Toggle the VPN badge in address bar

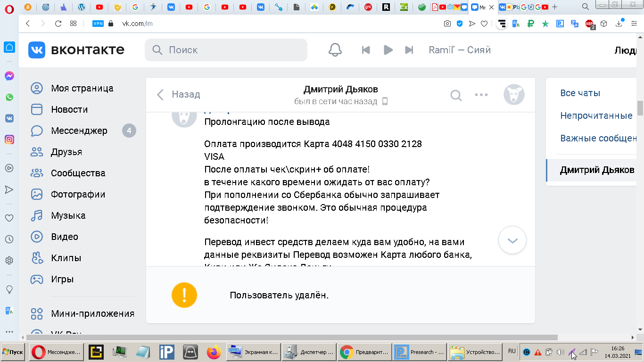pos(98,24)
